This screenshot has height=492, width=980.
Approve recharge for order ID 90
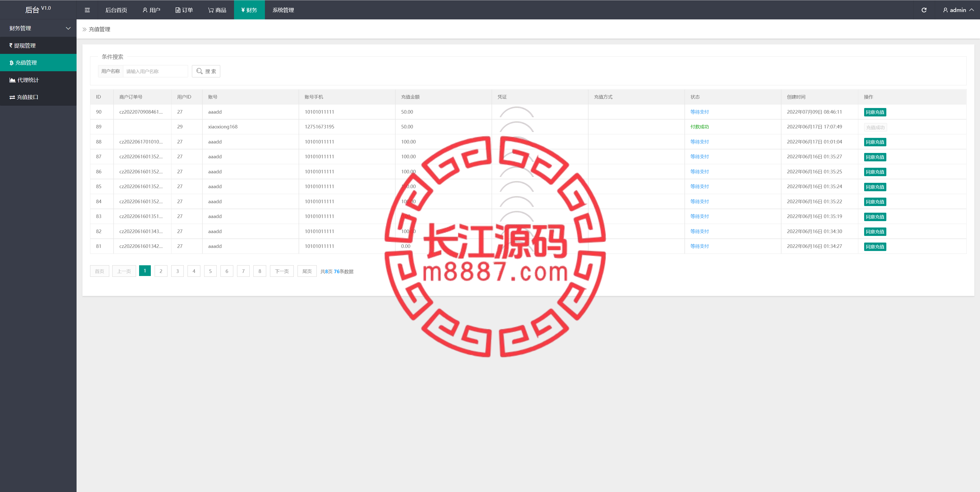875,112
